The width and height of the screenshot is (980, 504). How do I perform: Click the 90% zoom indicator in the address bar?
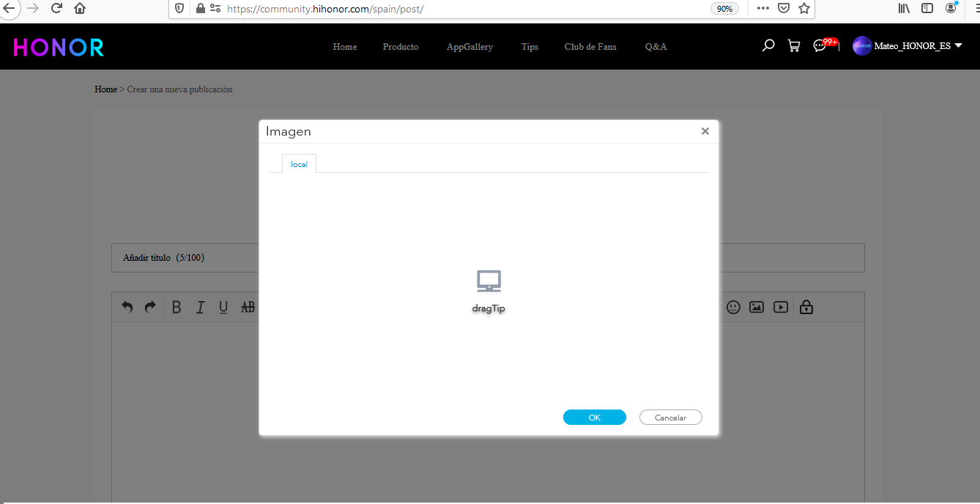[x=724, y=8]
